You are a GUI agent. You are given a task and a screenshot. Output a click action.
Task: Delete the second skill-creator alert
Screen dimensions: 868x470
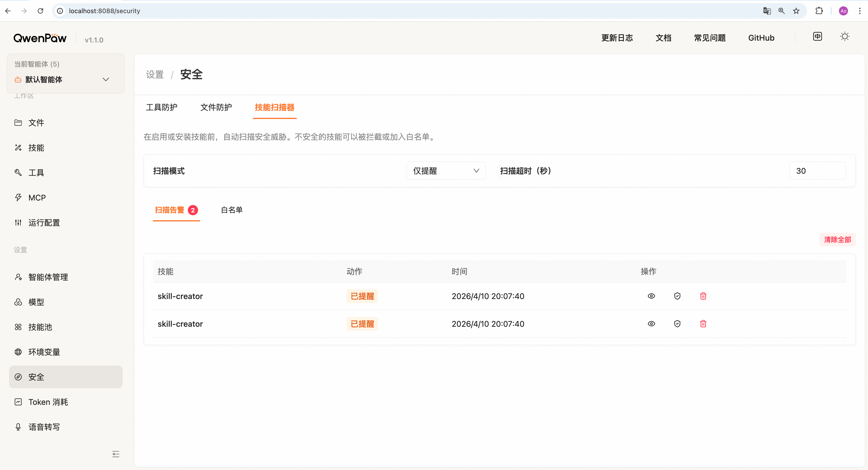(703, 324)
